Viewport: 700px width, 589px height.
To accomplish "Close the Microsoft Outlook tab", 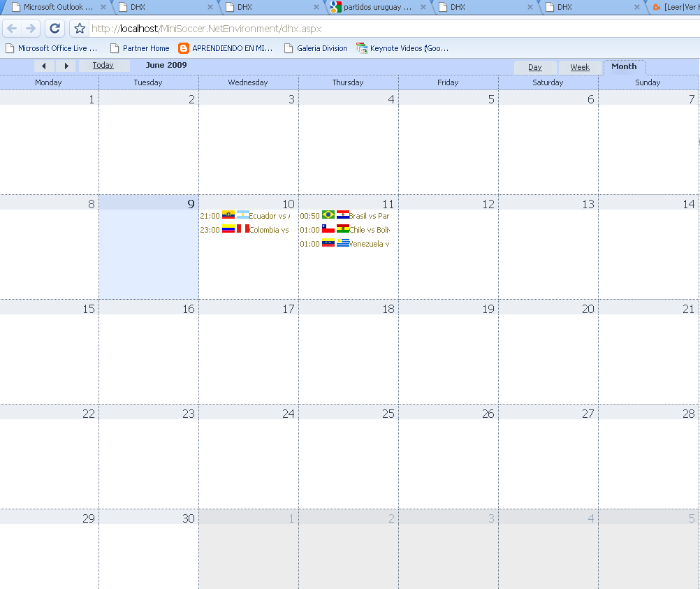I will 103,7.
